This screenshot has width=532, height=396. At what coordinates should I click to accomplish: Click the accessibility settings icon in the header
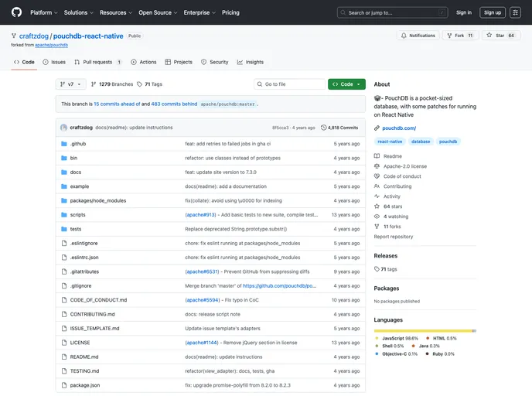[x=515, y=12]
